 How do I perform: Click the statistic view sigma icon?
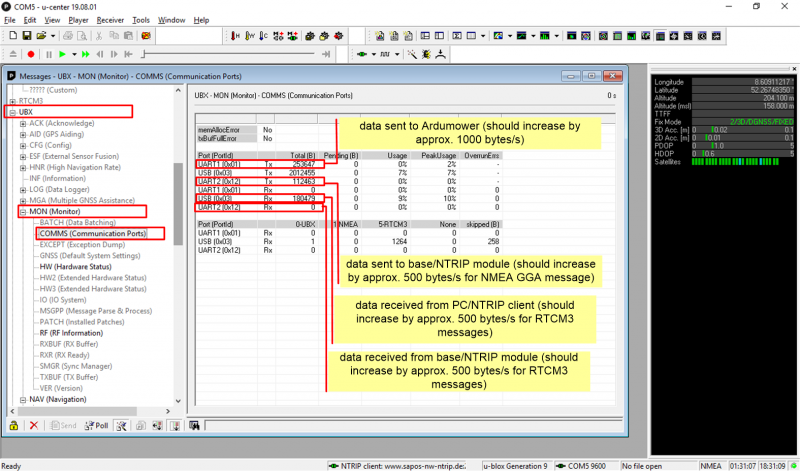458,36
